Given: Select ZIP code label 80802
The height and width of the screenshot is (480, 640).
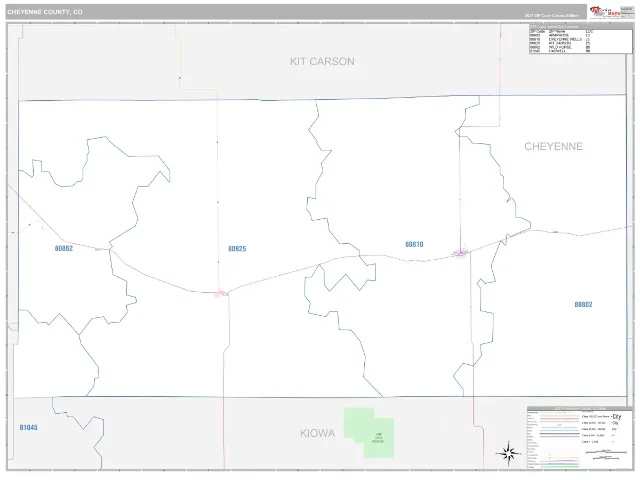Looking at the screenshot, I should [583, 304].
